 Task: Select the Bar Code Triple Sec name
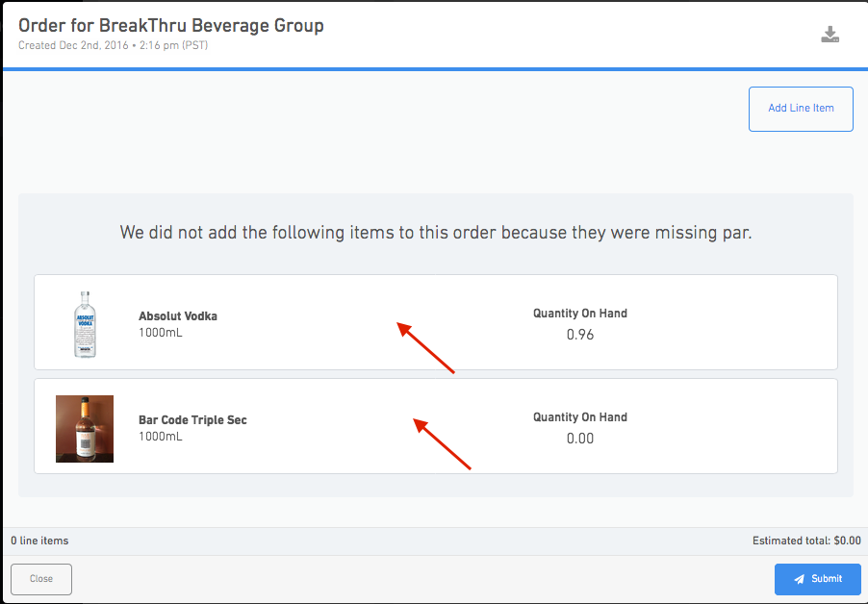(192, 420)
